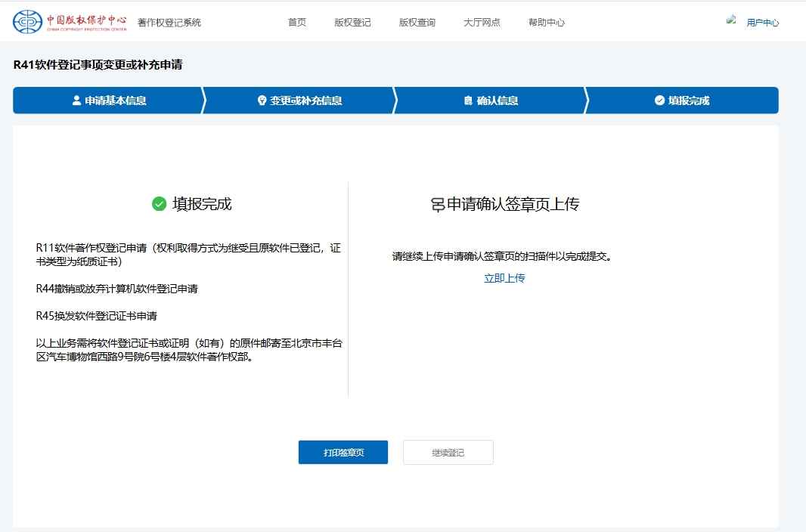Image resolution: width=806 pixels, height=532 pixels.
Task: Click the checkmark icon in 填报完成 step
Action: (x=659, y=101)
